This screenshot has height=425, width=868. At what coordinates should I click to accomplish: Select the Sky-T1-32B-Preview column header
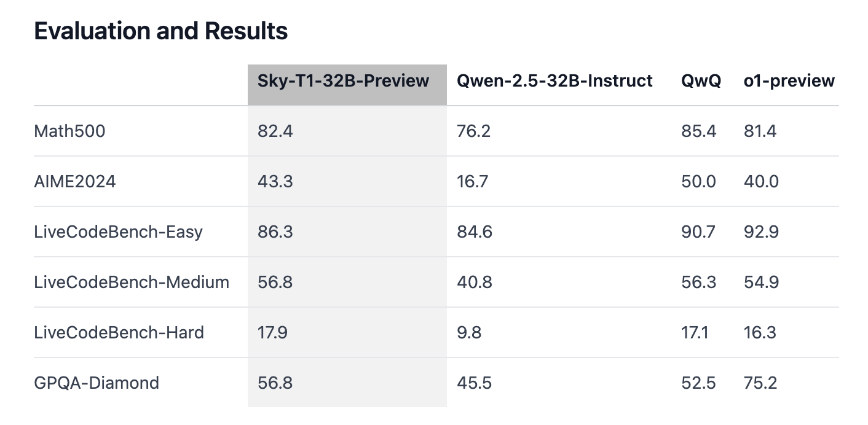pos(343,81)
